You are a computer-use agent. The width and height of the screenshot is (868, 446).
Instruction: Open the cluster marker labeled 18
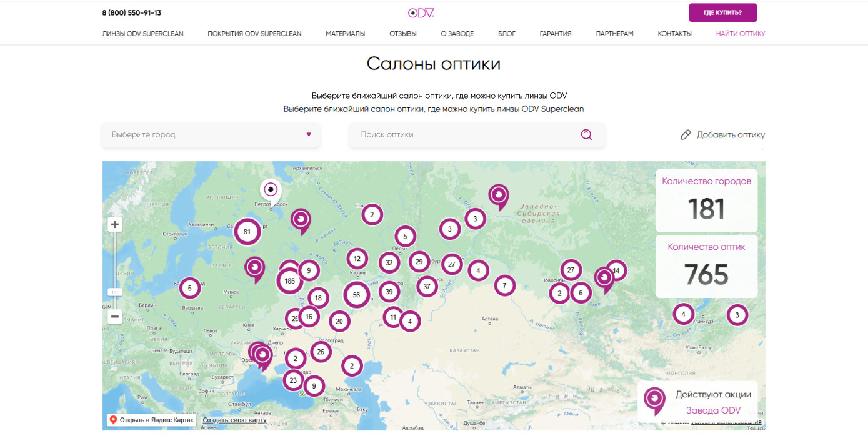tap(318, 298)
